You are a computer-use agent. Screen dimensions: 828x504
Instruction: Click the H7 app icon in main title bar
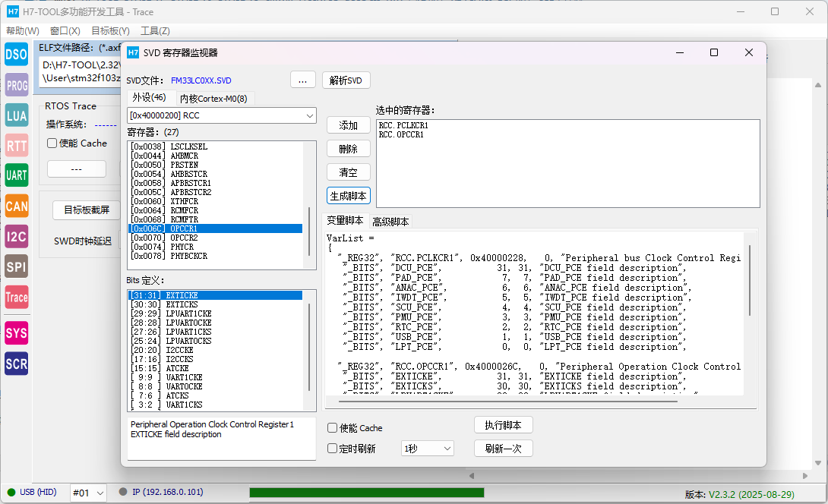(x=13, y=11)
